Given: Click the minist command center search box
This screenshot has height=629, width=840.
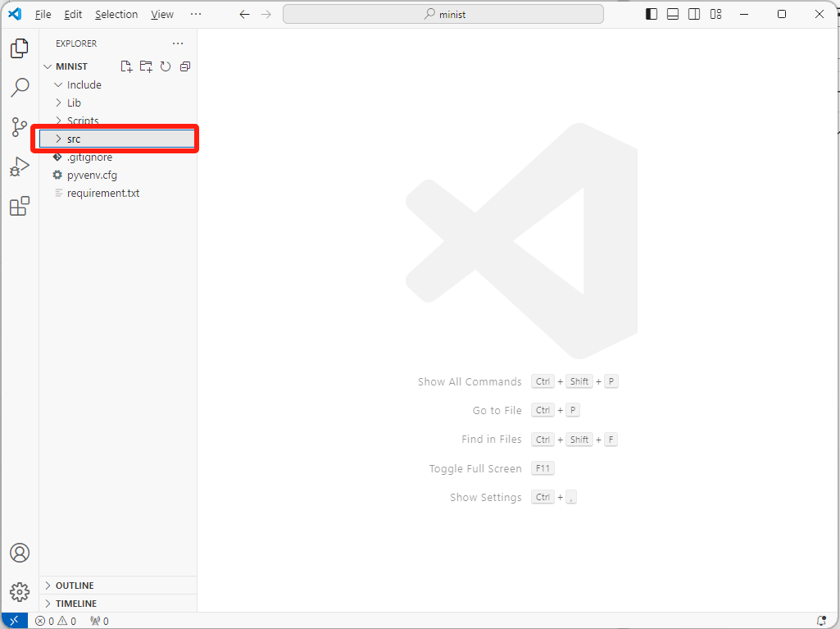Looking at the screenshot, I should [x=443, y=15].
